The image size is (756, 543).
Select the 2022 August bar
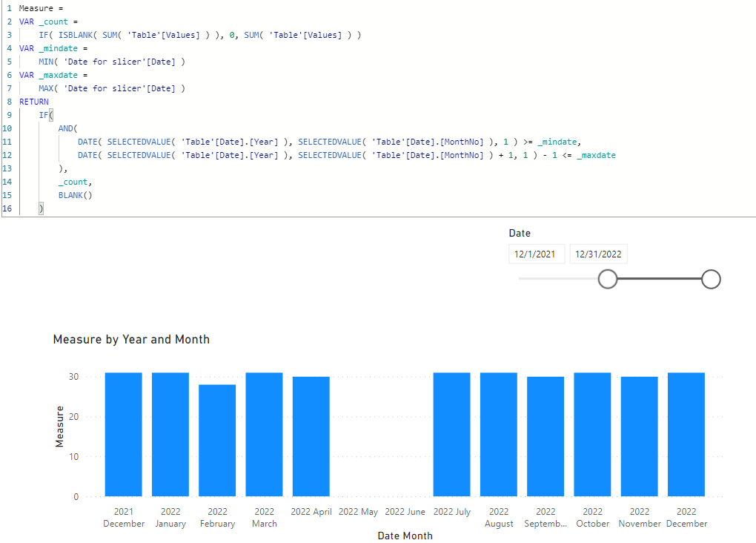(499, 435)
